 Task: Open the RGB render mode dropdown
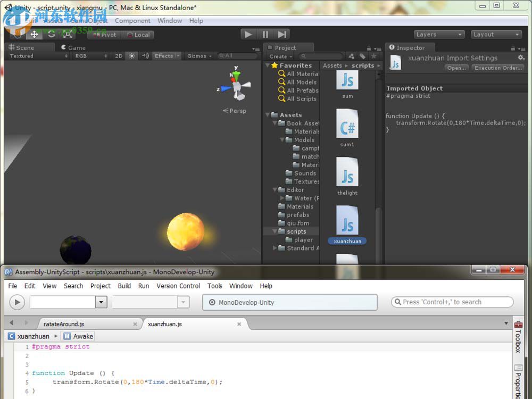91,56
